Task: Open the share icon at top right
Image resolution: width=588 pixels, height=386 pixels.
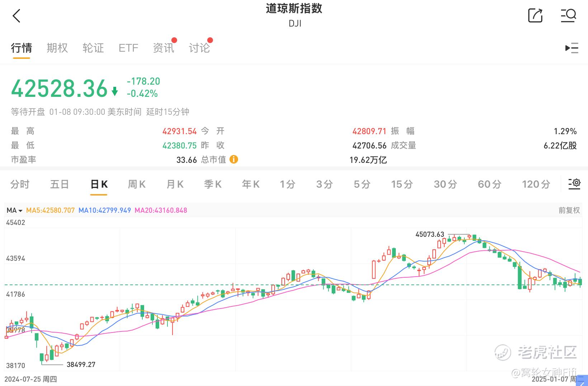Action: 535,16
